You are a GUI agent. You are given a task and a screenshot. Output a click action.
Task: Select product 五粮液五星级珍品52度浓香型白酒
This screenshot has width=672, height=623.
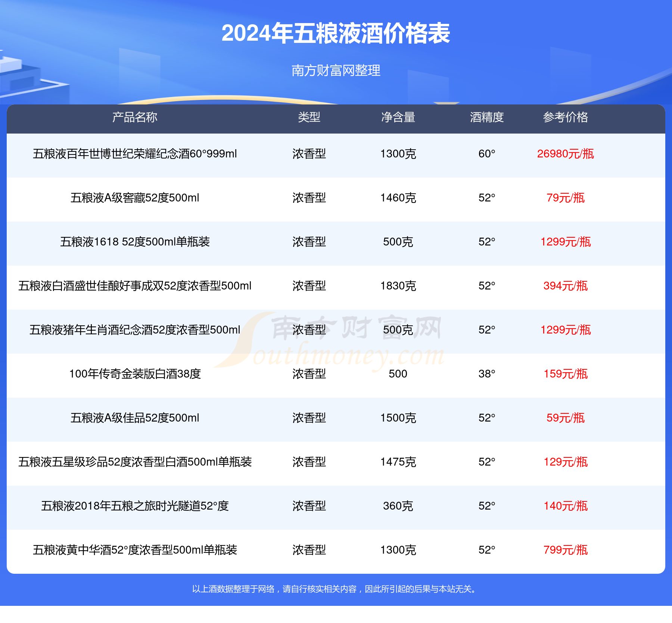pyautogui.click(x=135, y=462)
